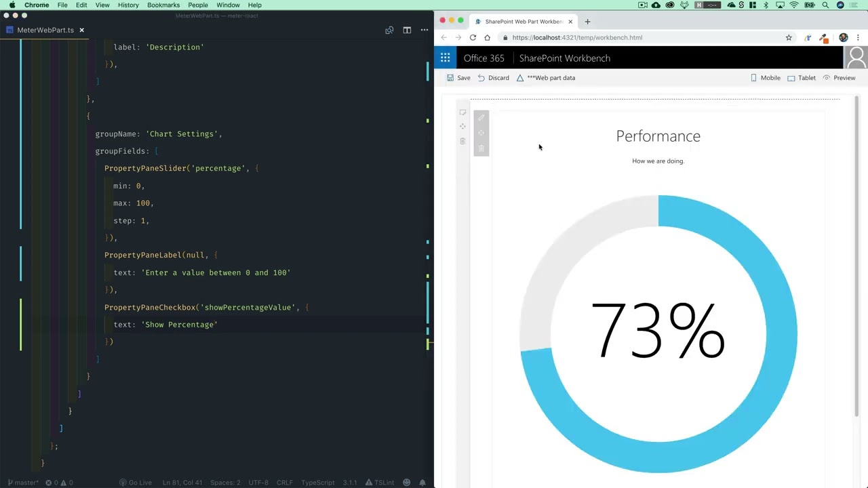868x488 pixels.
Task: Select the SharePoint Web Part Workbench browser tab
Action: tap(524, 22)
